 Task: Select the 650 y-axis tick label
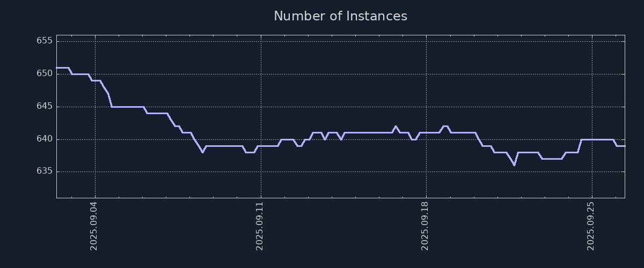pyautogui.click(x=44, y=73)
